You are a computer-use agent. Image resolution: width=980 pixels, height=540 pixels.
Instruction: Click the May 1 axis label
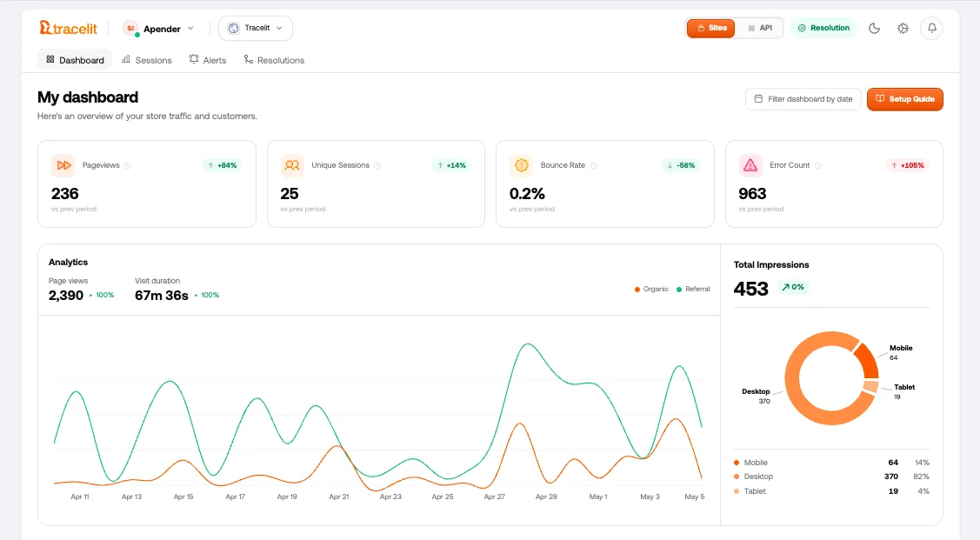(598, 497)
